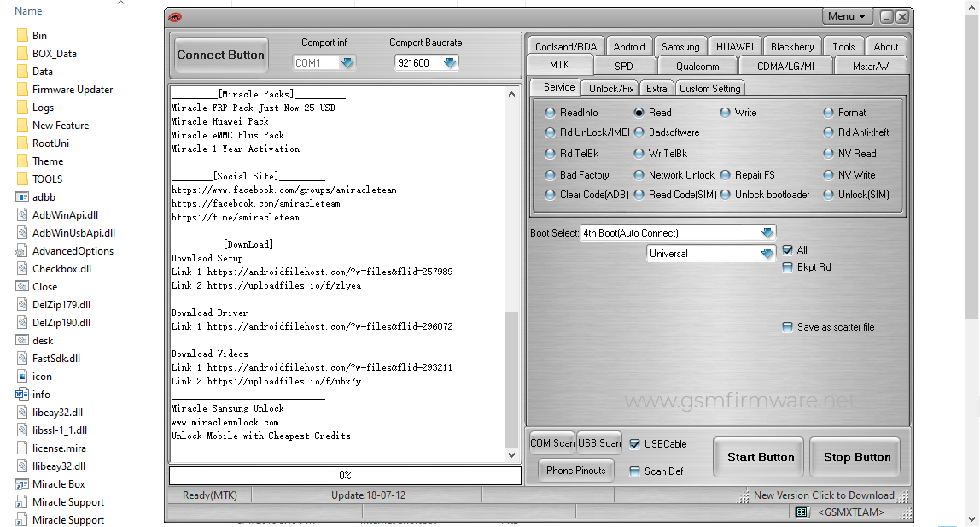Enable the Scan Def checkbox
Viewport: 980px width, 527px height.
coord(634,471)
